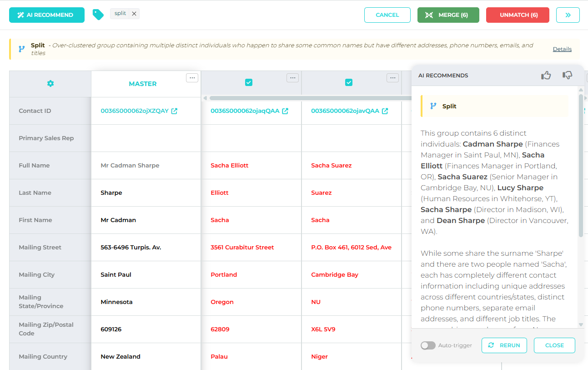Screen dimensions: 588x370
Task: Remove the split tag with its X
Action: [134, 14]
